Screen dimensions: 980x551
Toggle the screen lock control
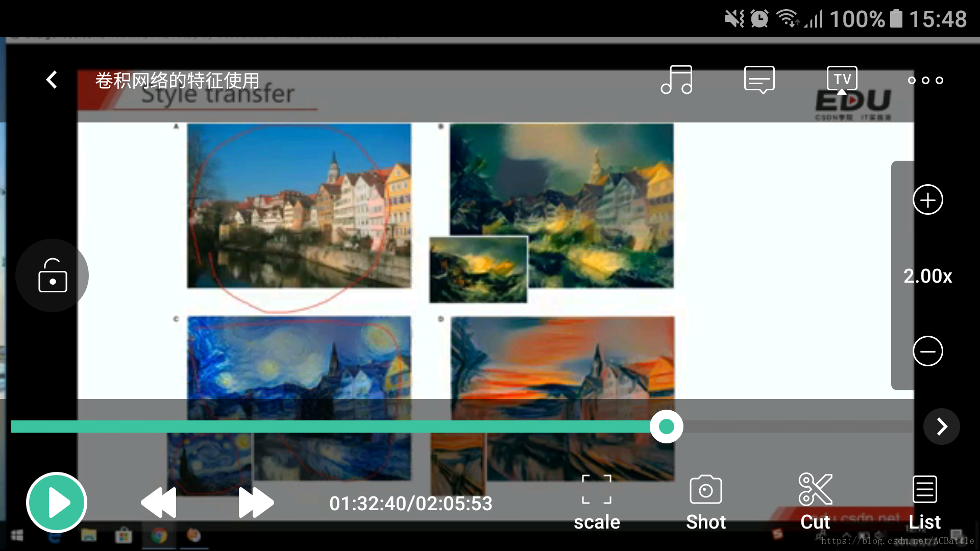point(52,275)
